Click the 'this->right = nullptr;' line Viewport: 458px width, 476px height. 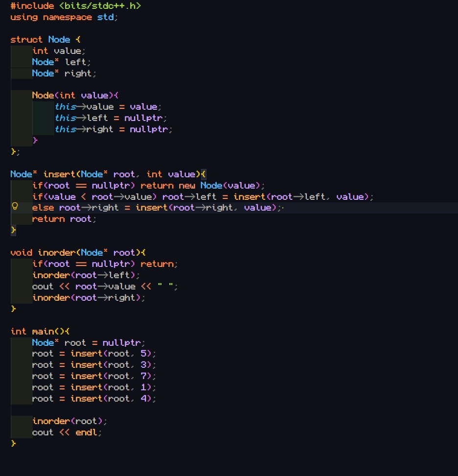pyautogui.click(x=113, y=129)
